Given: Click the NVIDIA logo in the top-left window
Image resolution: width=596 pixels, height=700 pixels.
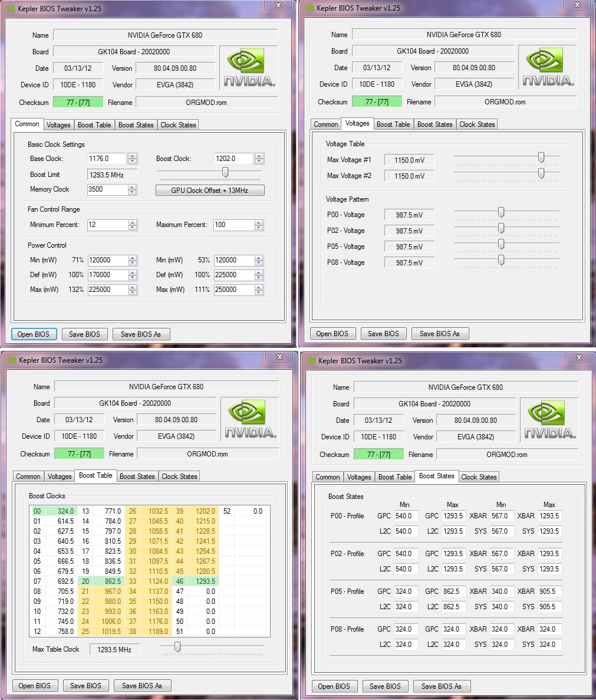Looking at the screenshot, I should [249, 68].
